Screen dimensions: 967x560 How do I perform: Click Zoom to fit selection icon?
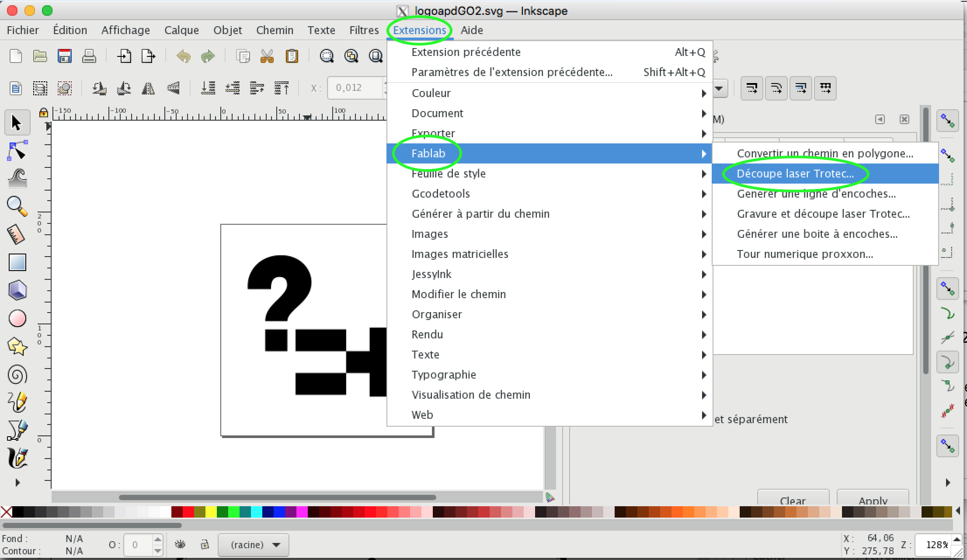click(x=327, y=56)
